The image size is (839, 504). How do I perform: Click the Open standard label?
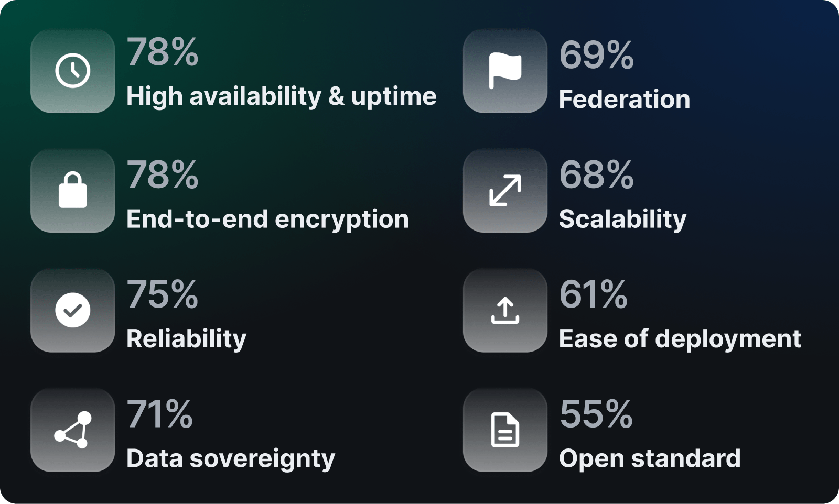pos(650,459)
